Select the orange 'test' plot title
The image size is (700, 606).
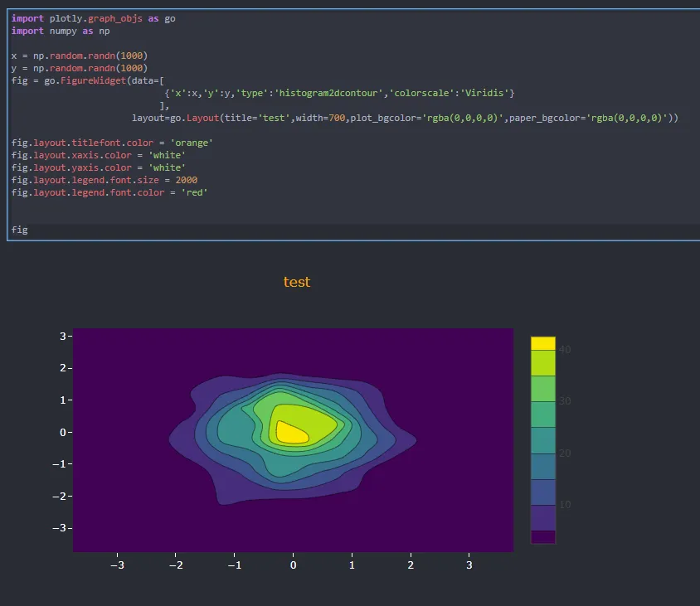pos(297,282)
